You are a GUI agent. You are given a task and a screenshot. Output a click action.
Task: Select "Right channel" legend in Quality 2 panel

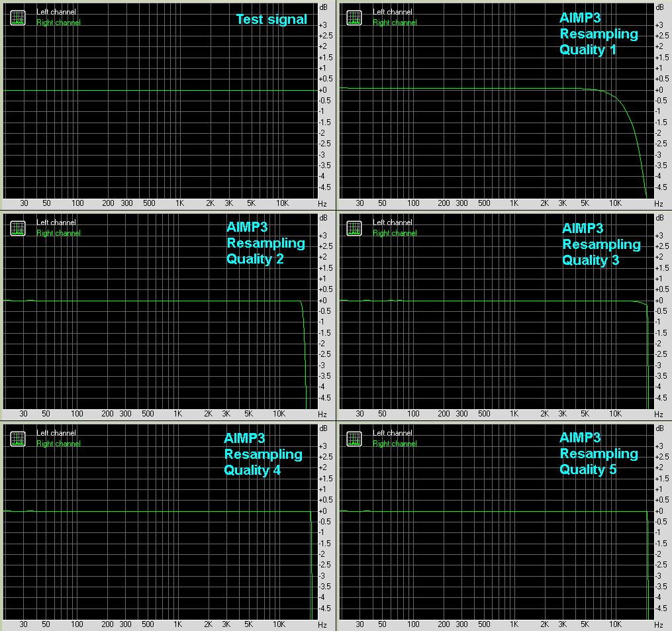point(58,233)
